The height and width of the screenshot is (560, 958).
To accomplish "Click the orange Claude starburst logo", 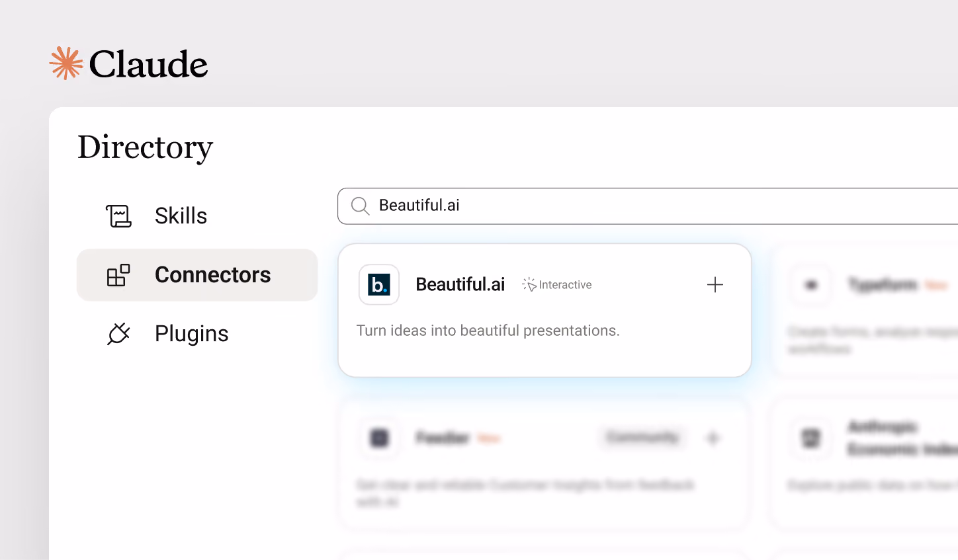I will point(66,63).
